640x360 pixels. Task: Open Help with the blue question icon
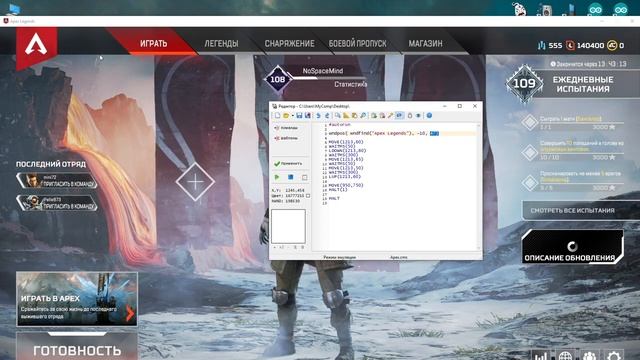(x=429, y=116)
